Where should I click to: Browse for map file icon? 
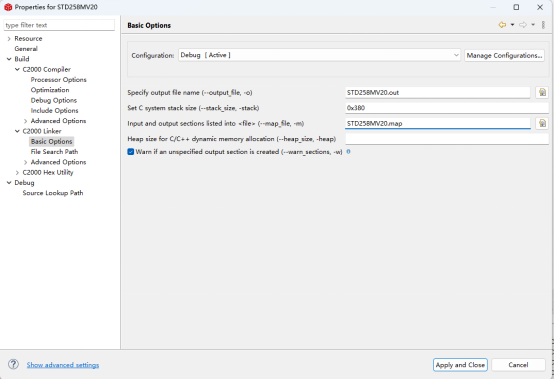pos(542,123)
